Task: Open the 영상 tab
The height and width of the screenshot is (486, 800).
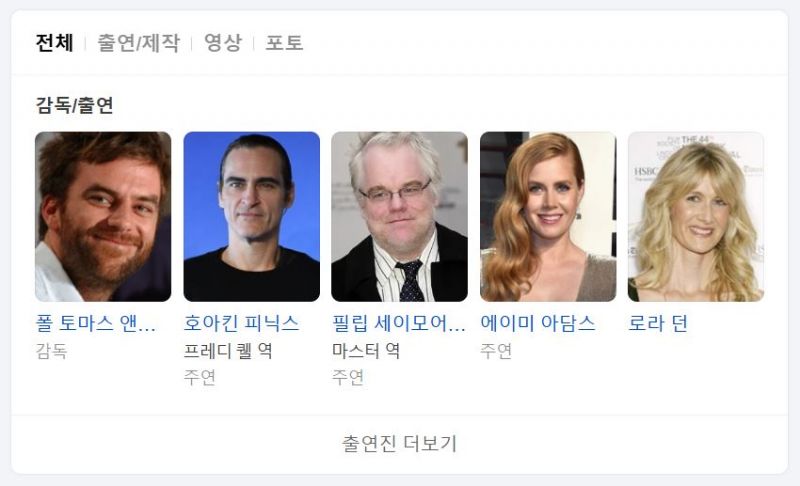Action: 223,42
